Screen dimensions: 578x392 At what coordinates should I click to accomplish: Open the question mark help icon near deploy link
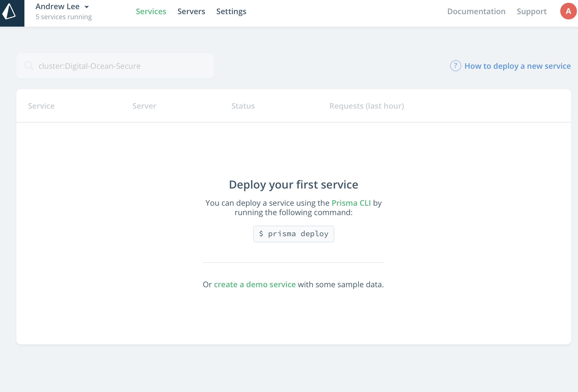pos(455,66)
